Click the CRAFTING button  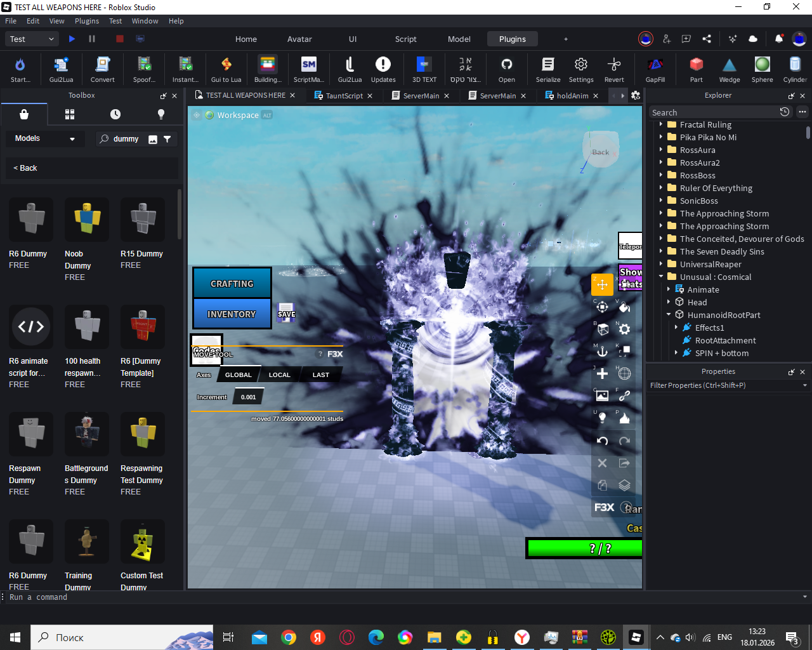tap(232, 283)
